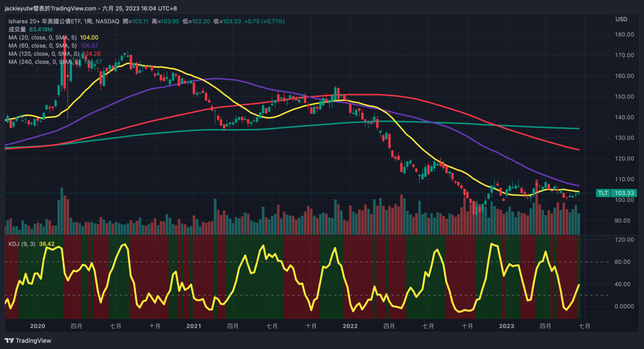Click the TradingView logo icon

coord(9,341)
